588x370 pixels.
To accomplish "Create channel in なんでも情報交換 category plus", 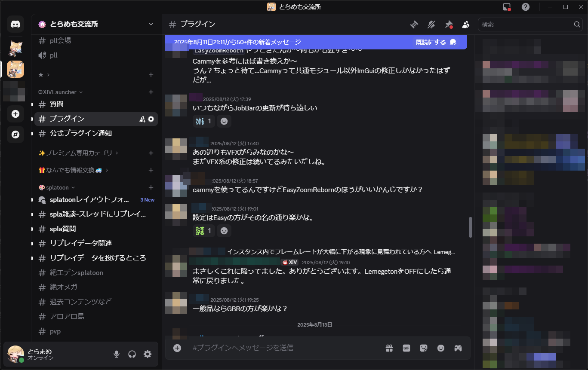I will (151, 170).
